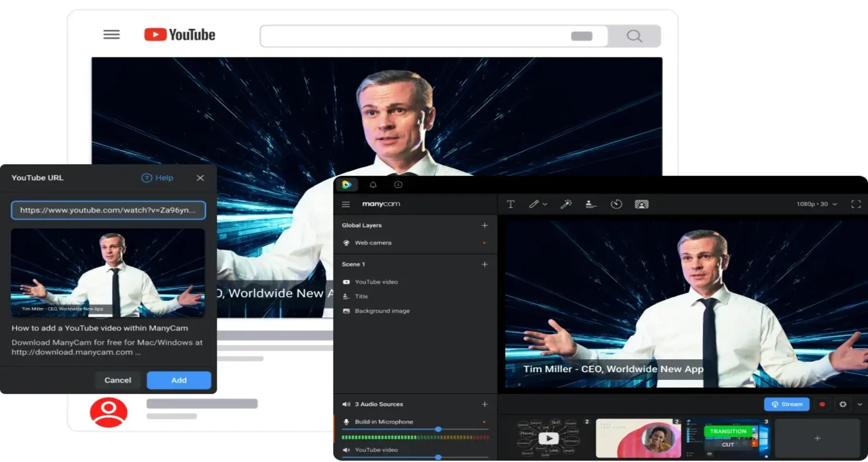868x462 pixels.
Task: Click the snapshot icon next to record
Action: tap(843, 404)
